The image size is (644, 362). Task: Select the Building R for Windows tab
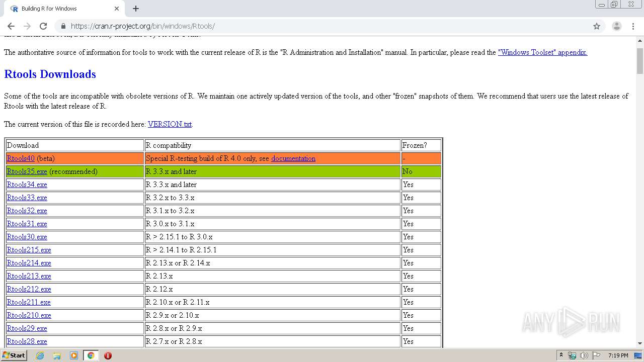coord(64,9)
